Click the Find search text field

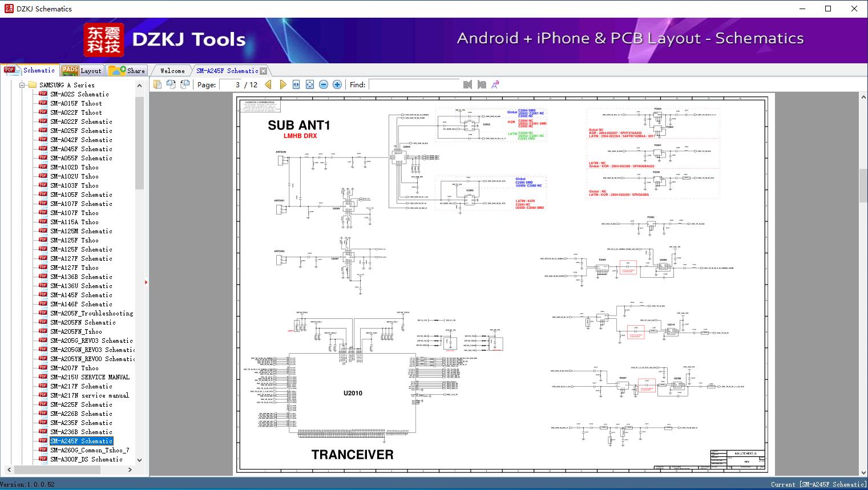pyautogui.click(x=414, y=84)
